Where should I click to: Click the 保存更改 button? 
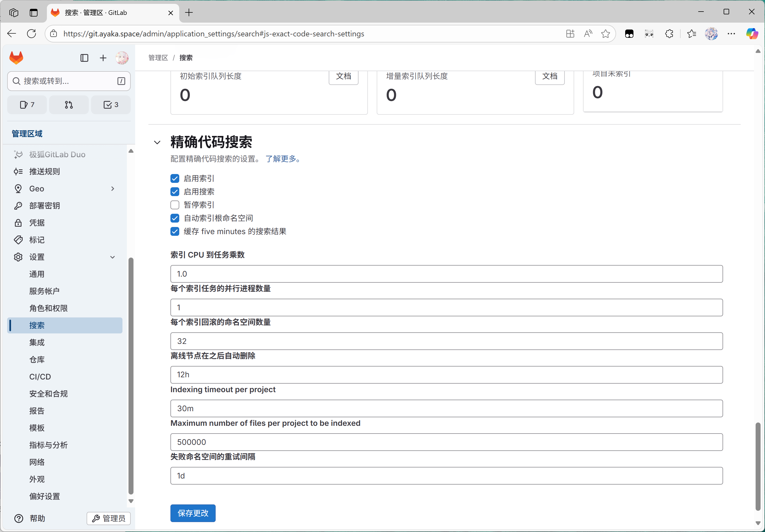tap(192, 513)
